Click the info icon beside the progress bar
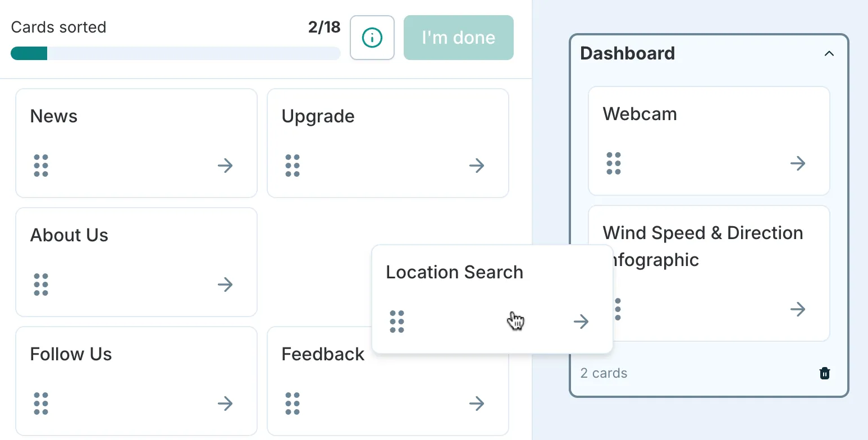This screenshot has height=440, width=868. point(372,38)
